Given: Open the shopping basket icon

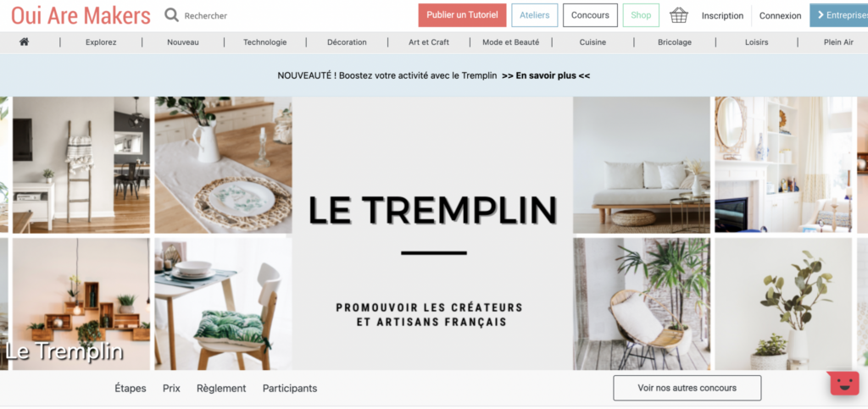Looking at the screenshot, I should [x=679, y=15].
